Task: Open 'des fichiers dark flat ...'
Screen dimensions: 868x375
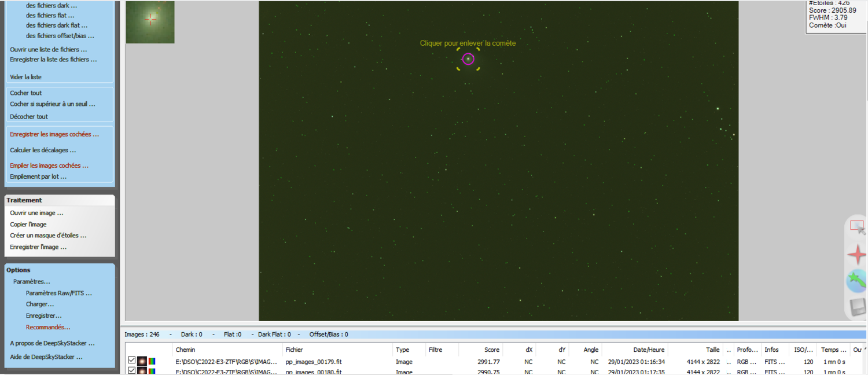Action: point(57,25)
